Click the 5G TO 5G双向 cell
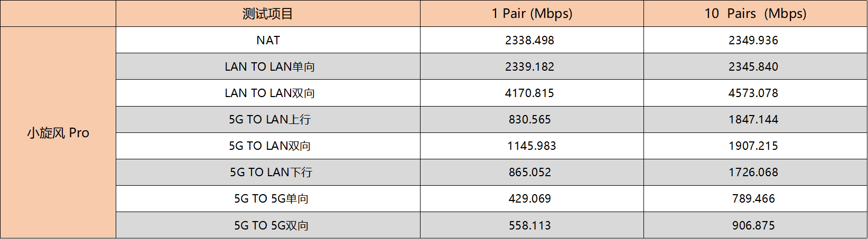The image size is (868, 239). (x=268, y=225)
